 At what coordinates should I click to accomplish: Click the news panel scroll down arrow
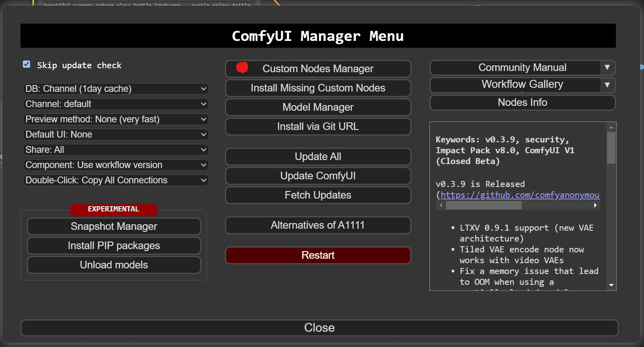[x=611, y=285]
